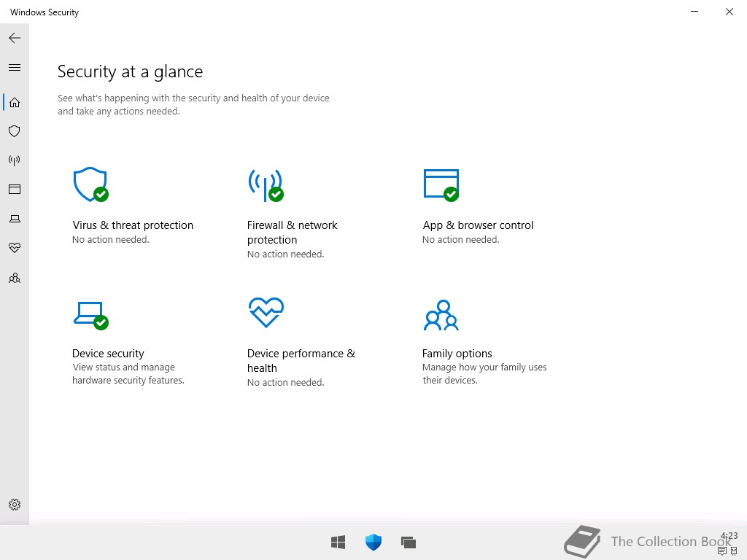Click the 'Security at a glance' heading
Image resolution: width=747 pixels, height=560 pixels.
[130, 71]
